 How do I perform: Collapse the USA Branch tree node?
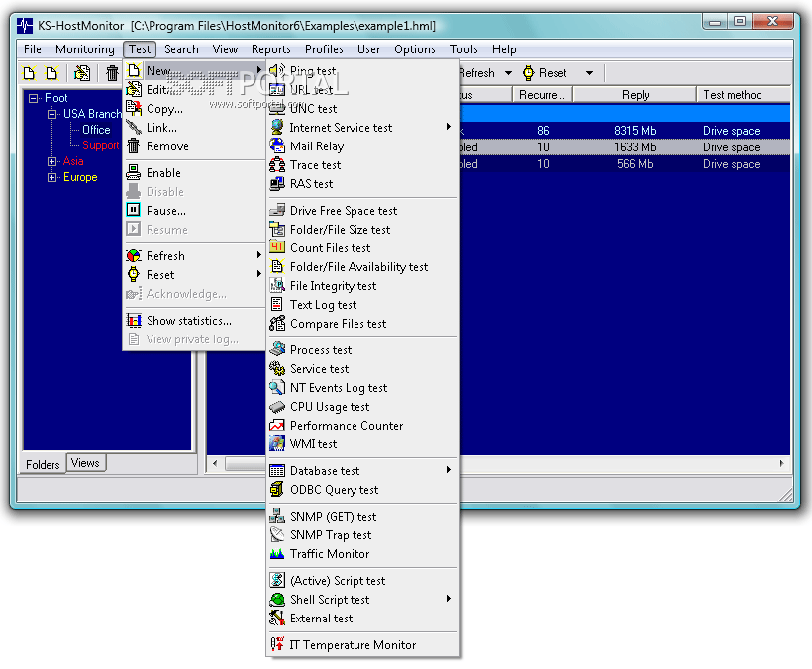[51, 114]
